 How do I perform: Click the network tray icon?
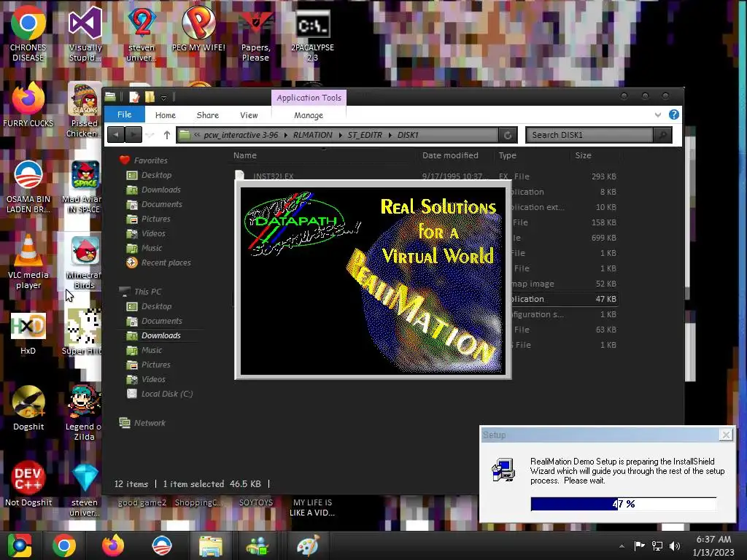tap(657, 545)
